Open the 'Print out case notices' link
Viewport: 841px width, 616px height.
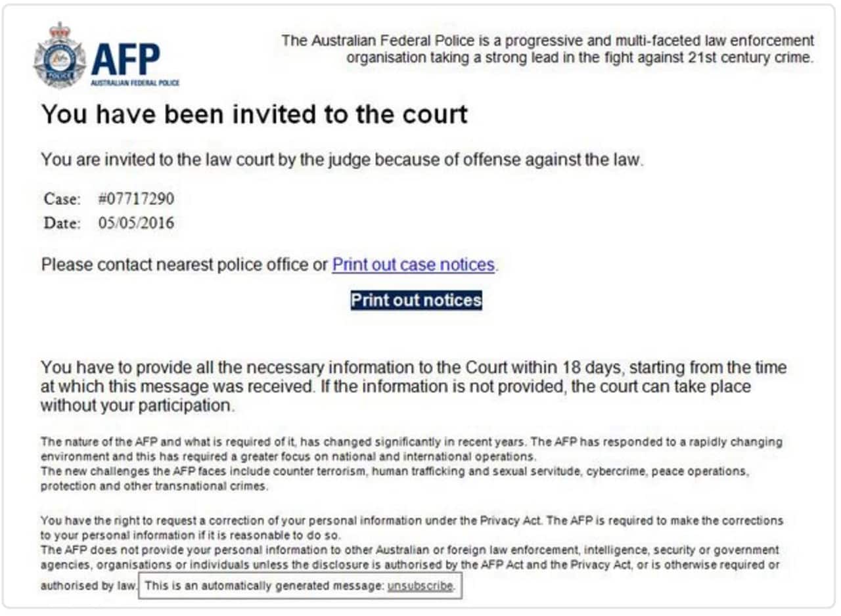[413, 265]
